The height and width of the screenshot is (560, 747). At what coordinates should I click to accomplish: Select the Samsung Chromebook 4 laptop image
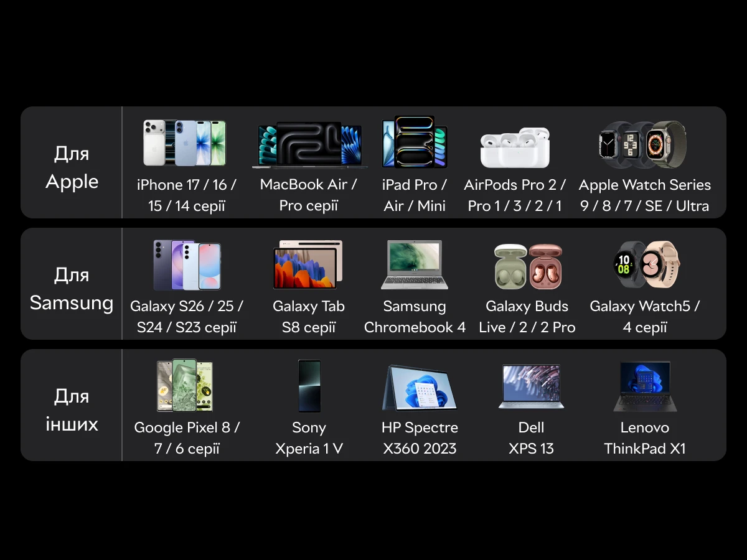coord(415,264)
